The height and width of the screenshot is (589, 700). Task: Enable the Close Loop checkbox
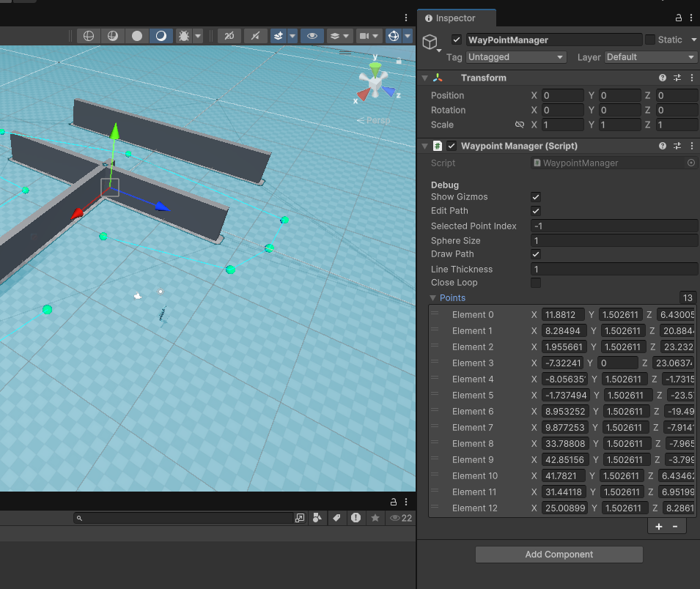536,282
